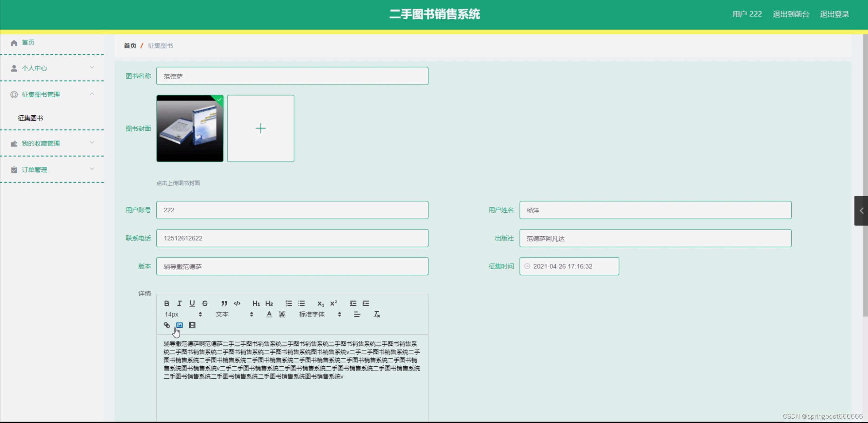
Task: Toggle bold formatting
Action: 167,303
